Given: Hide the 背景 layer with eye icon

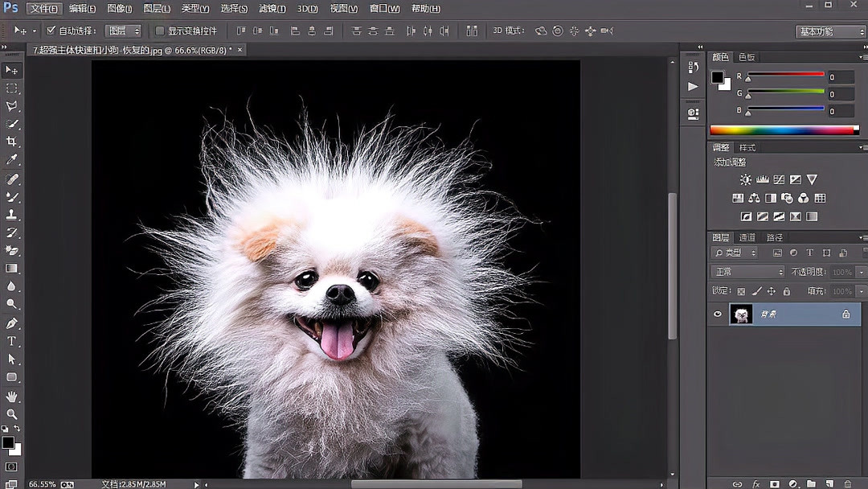Looking at the screenshot, I should pyautogui.click(x=718, y=314).
